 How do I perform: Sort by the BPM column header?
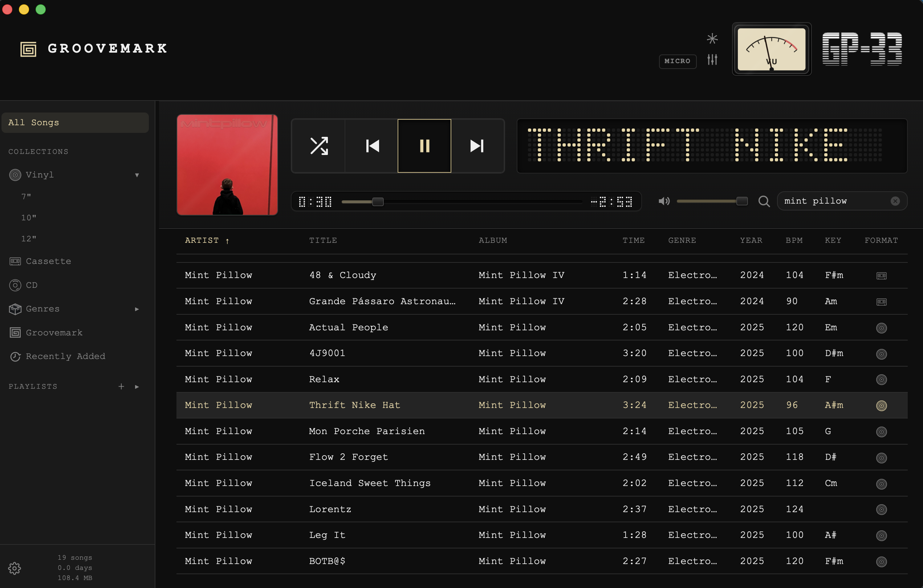point(794,240)
